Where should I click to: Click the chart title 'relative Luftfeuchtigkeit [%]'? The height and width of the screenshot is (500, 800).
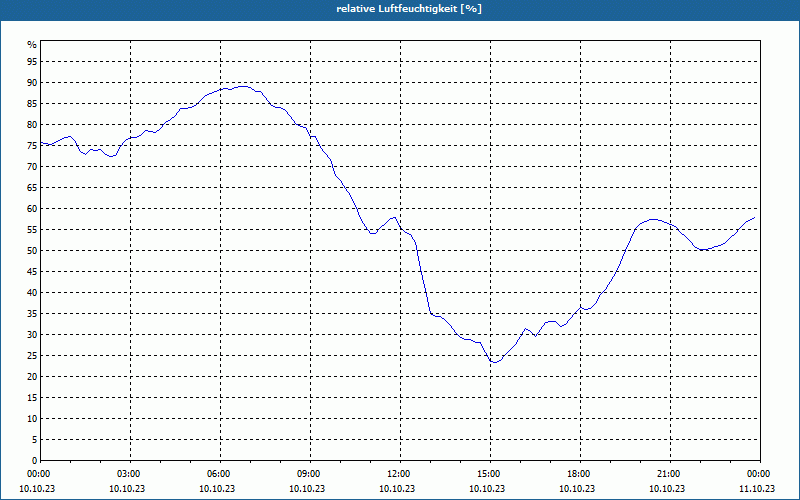[409, 9]
